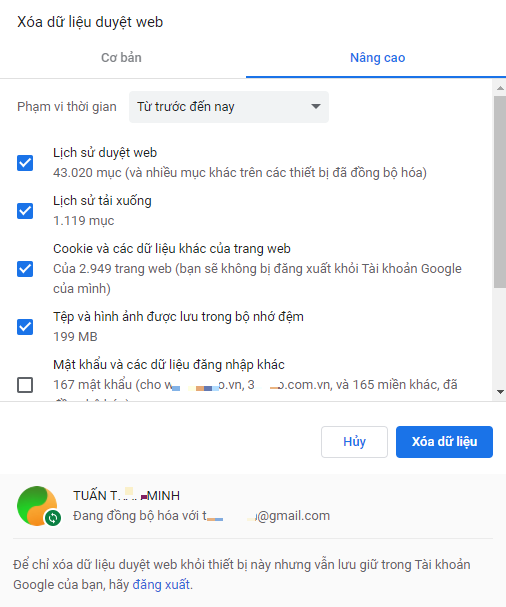Click the Xóa dữ liệu button

click(x=444, y=442)
